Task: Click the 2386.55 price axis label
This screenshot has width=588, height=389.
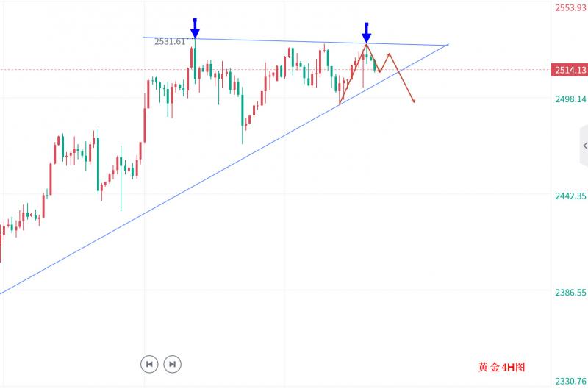Action: coord(570,293)
